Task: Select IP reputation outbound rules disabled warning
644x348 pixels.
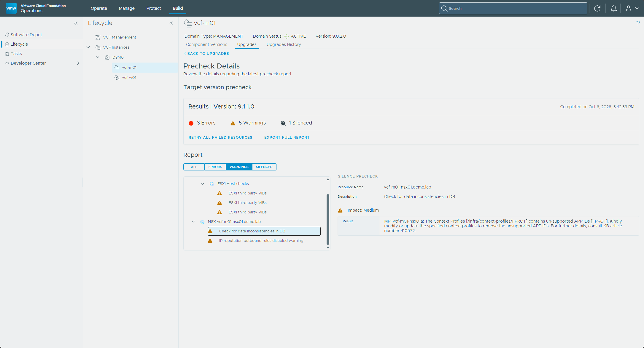Action: click(261, 241)
